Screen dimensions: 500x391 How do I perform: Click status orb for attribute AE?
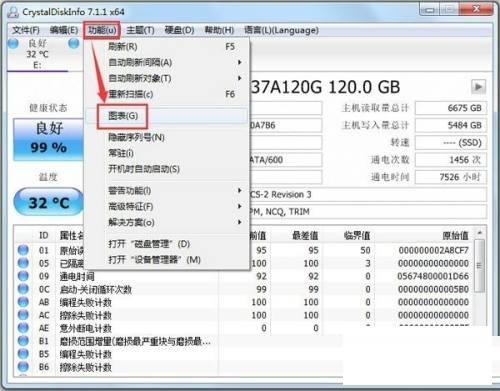23,328
